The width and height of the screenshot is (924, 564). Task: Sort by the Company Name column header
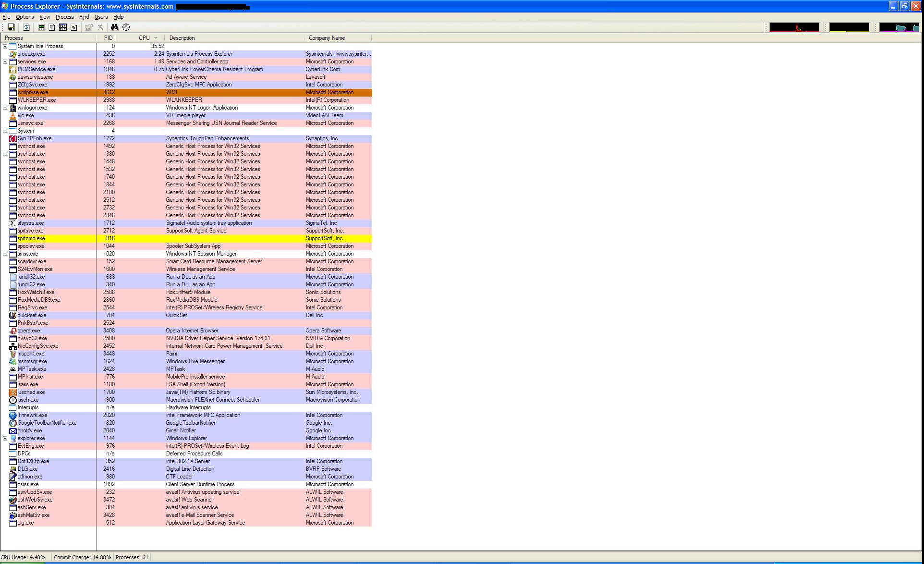pyautogui.click(x=338, y=38)
